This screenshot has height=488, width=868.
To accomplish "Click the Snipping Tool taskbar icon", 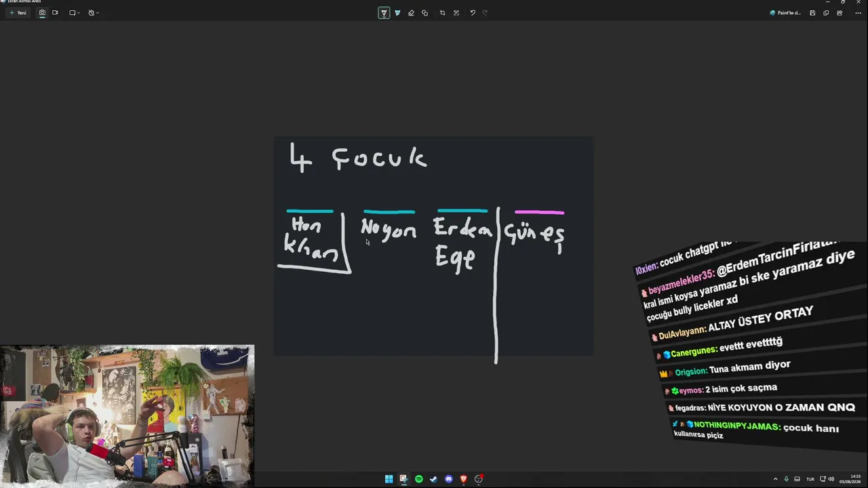I will click(x=403, y=479).
